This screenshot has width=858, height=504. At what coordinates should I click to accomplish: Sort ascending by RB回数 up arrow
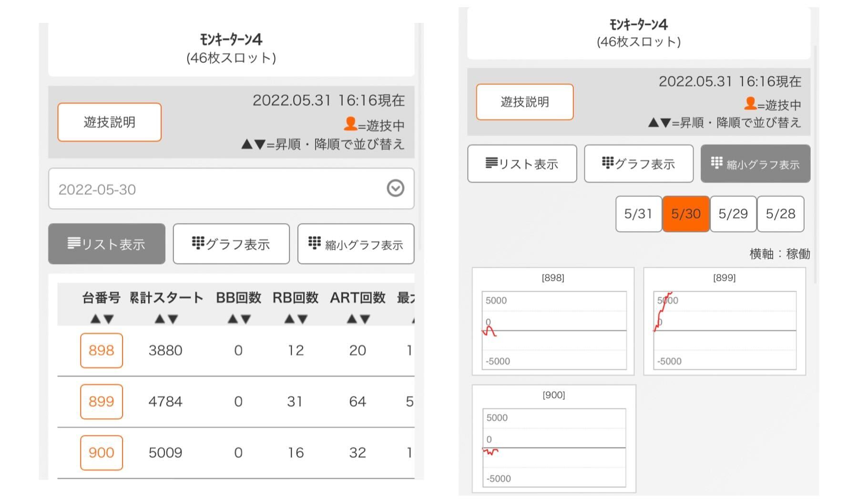[289, 319]
